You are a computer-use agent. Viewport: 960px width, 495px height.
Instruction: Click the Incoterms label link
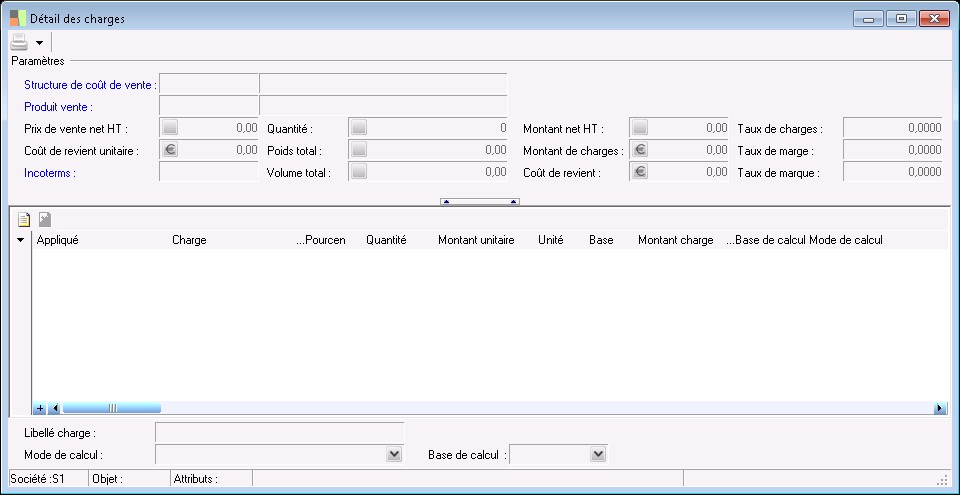(x=50, y=172)
